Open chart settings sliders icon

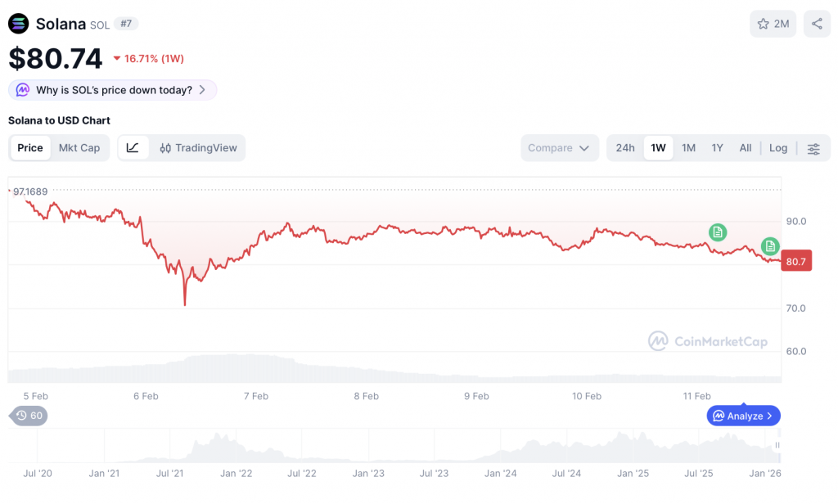[813, 148]
